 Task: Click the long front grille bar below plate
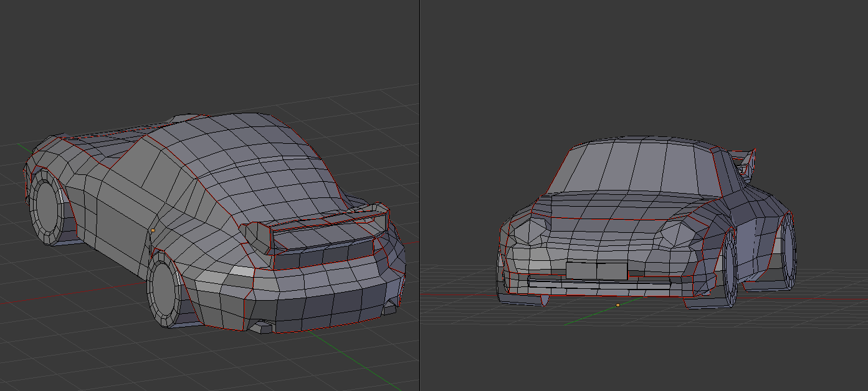[598, 283]
